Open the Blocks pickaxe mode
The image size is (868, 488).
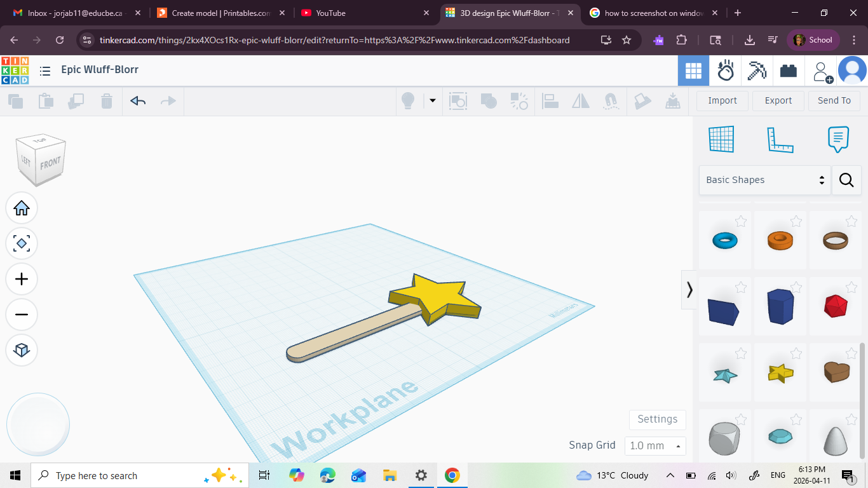[x=757, y=71]
